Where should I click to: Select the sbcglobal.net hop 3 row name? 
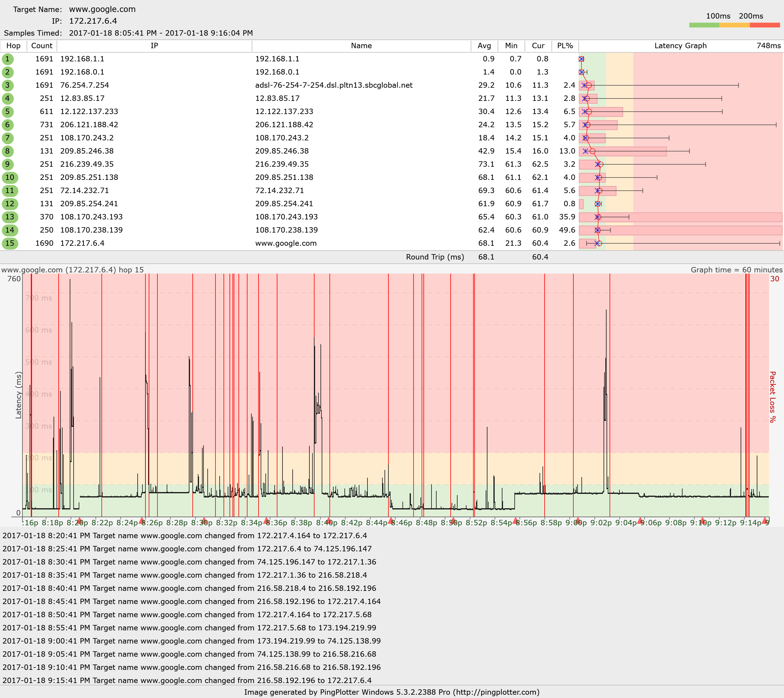(x=334, y=85)
